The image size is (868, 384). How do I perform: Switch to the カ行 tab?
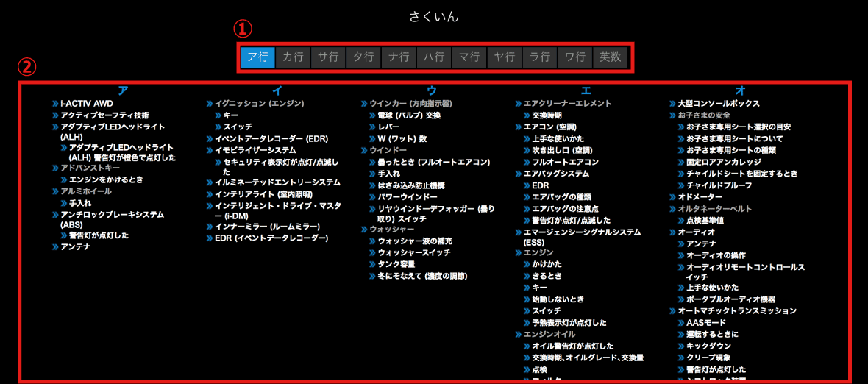tap(293, 57)
